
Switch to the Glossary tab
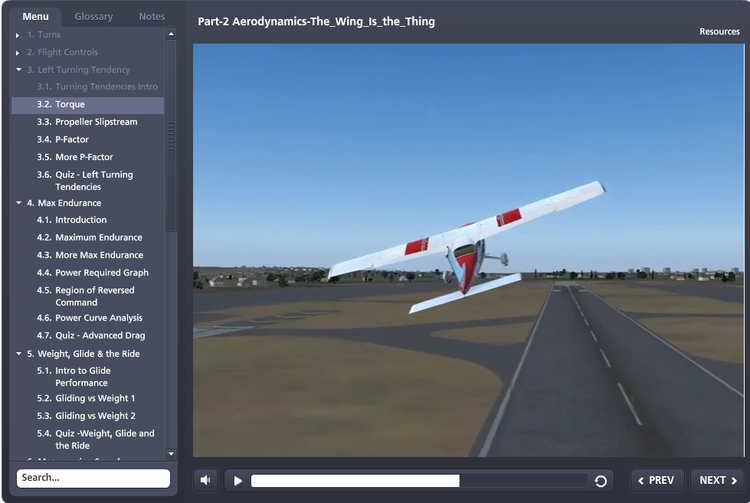point(94,16)
